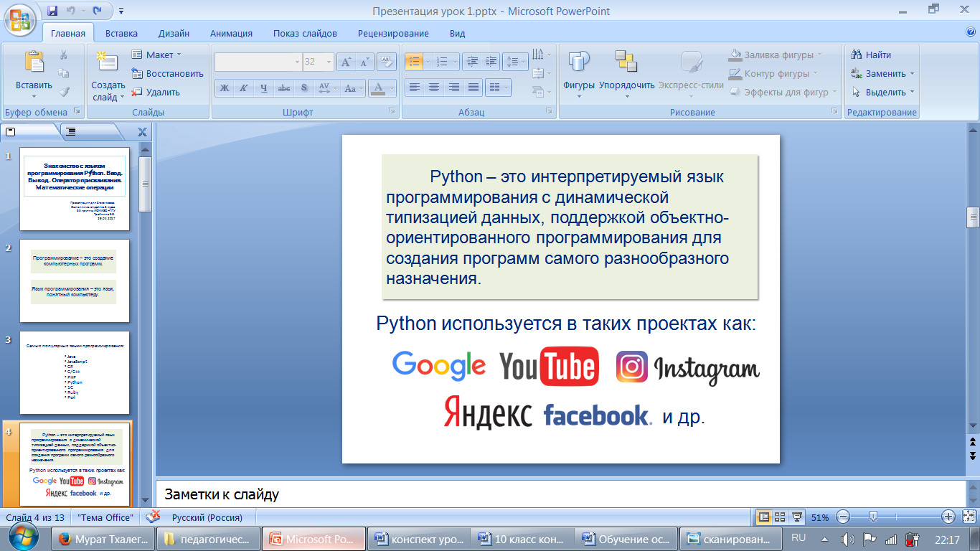The height and width of the screenshot is (551, 980).
Task: Open the font name combo box
Action: pos(258,62)
